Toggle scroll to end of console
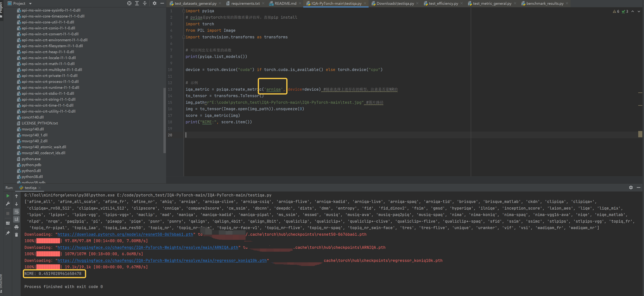The height and width of the screenshot is (296, 644). 16,219
